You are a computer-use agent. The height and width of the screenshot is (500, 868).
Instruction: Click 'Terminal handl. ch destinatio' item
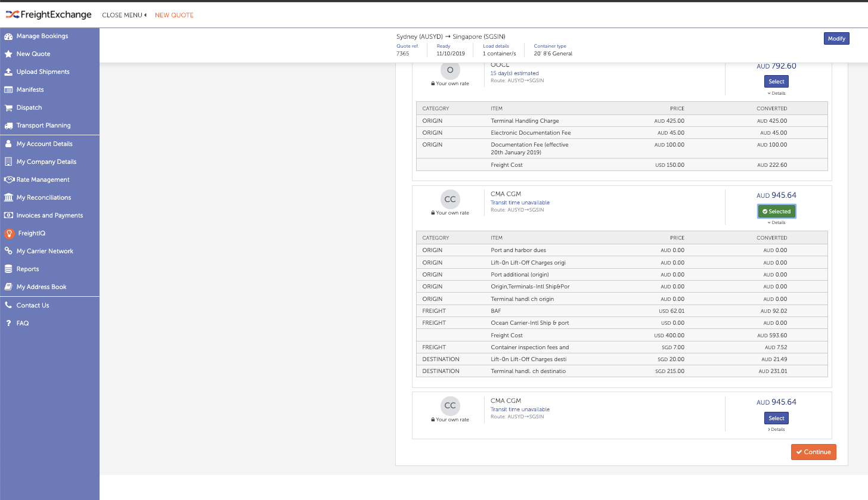click(x=528, y=371)
